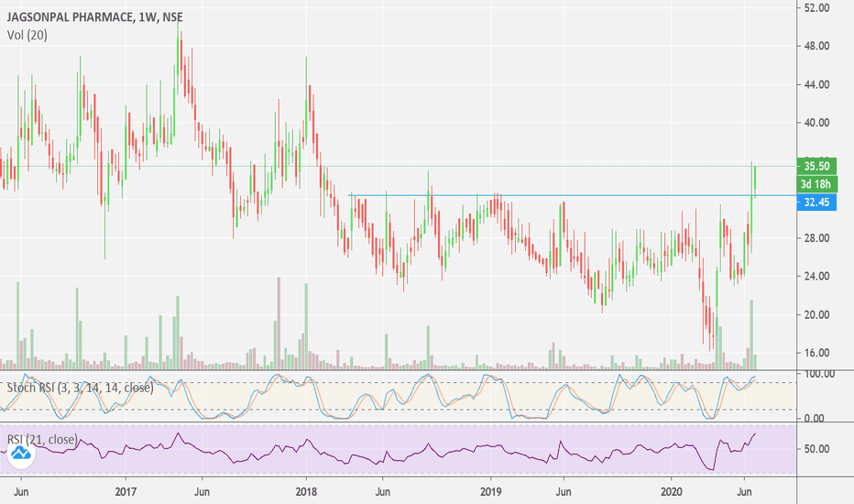Viewport: 854px width, 504px height.
Task: Click the 52.00 price axis label
Action: (816, 7)
